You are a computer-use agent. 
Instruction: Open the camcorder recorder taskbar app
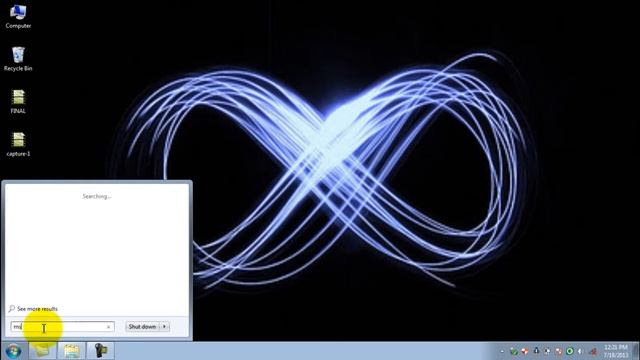(x=100, y=351)
